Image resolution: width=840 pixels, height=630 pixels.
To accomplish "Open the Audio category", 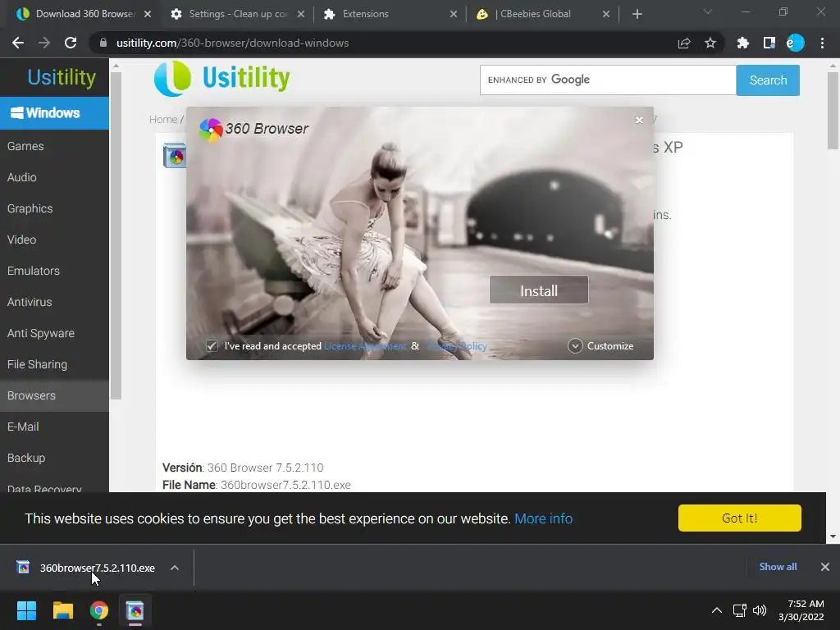I will (54, 177).
